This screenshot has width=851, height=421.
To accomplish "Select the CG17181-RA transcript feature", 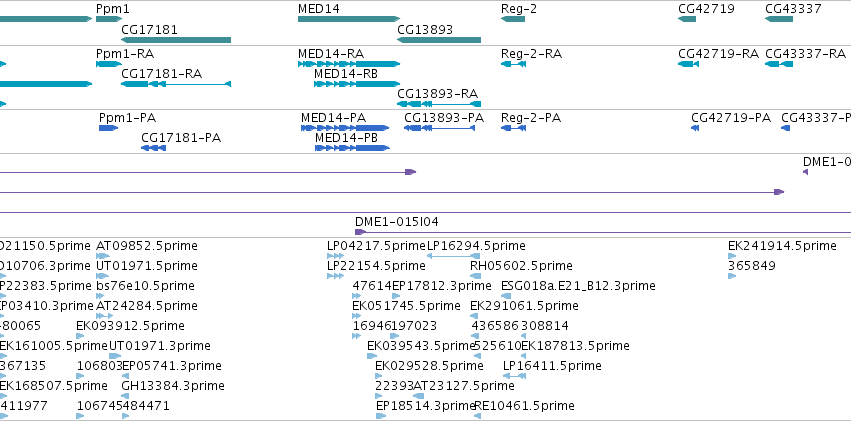I will [176, 84].
